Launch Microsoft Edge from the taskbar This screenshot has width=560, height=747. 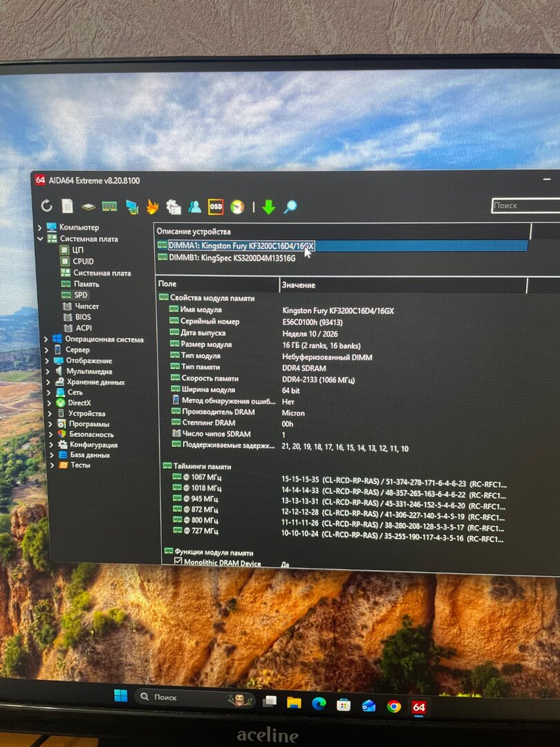coord(319,703)
